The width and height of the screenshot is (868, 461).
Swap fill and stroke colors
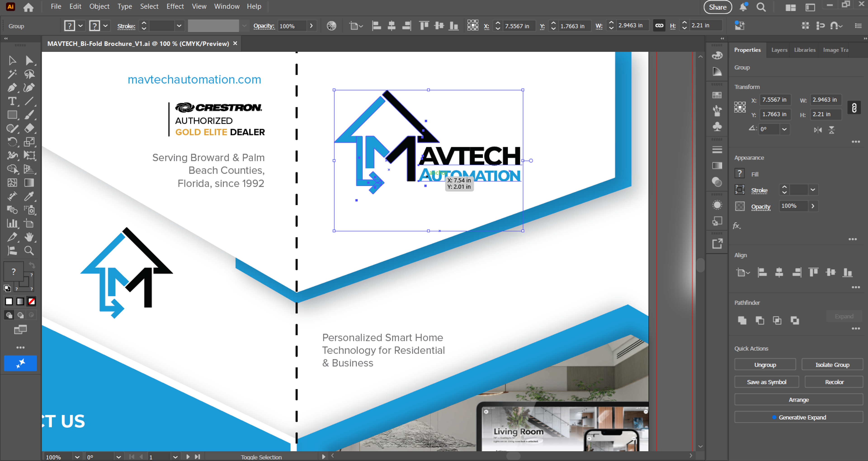(x=32, y=265)
